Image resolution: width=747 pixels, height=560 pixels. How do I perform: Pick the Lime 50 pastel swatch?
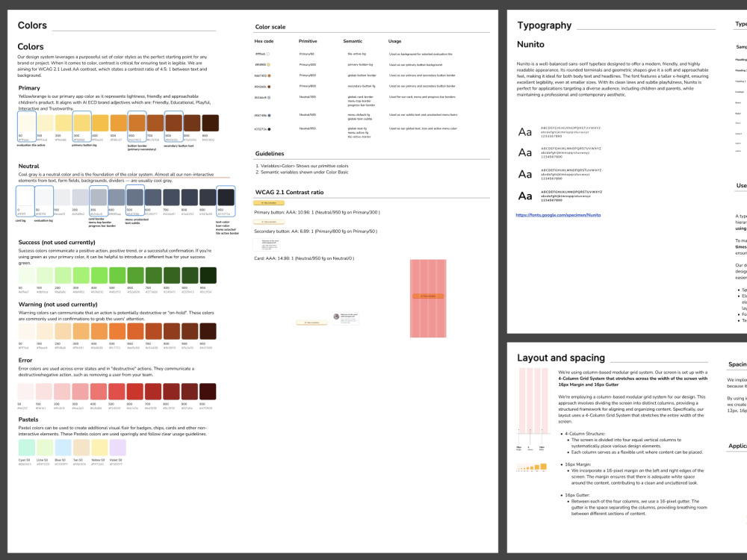pos(45,447)
